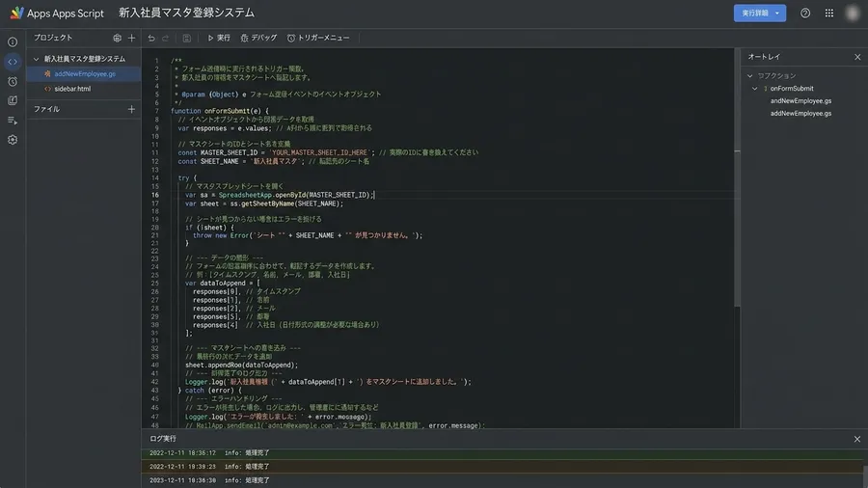Select the addNewEmployee.gs file in sidebar
The image size is (868, 488).
click(84, 73)
